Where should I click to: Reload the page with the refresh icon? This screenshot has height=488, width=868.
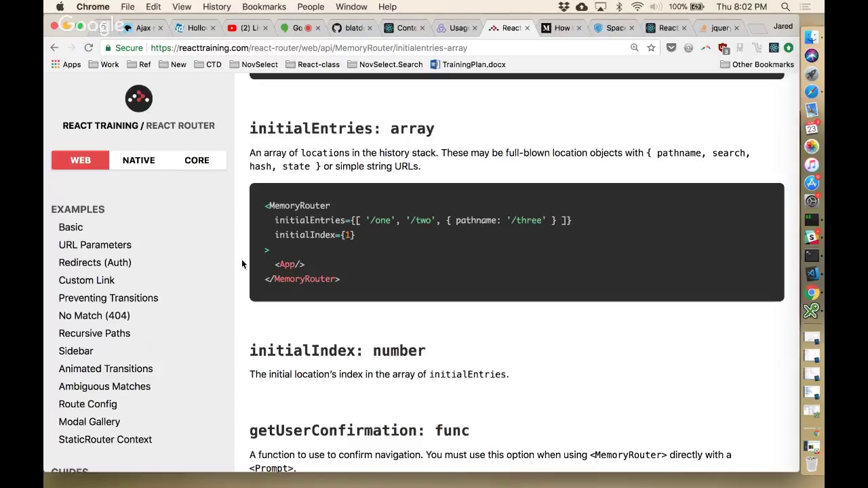click(x=88, y=48)
